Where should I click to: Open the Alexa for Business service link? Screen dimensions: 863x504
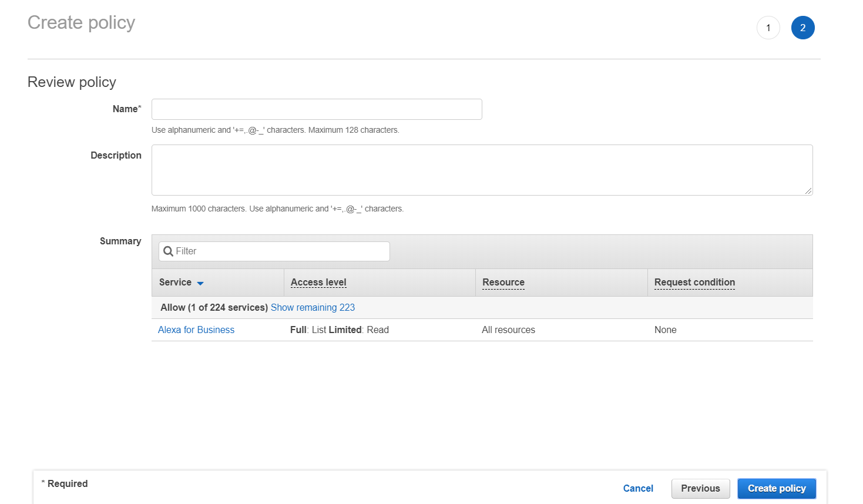click(x=196, y=330)
